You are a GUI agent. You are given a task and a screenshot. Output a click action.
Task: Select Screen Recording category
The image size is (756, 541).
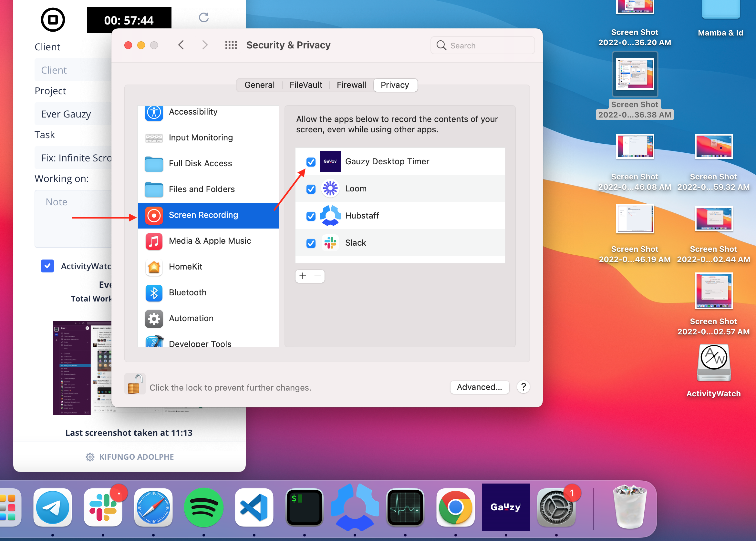(208, 215)
